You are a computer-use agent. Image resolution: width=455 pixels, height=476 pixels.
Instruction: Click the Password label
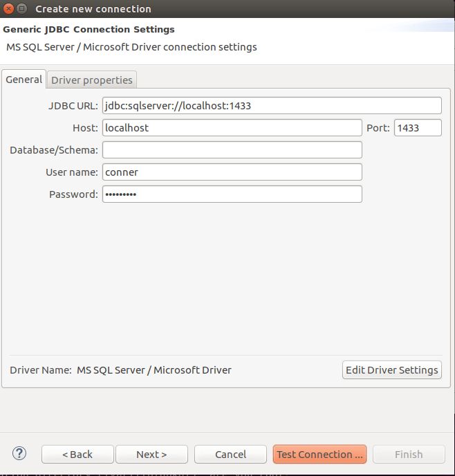(74, 194)
